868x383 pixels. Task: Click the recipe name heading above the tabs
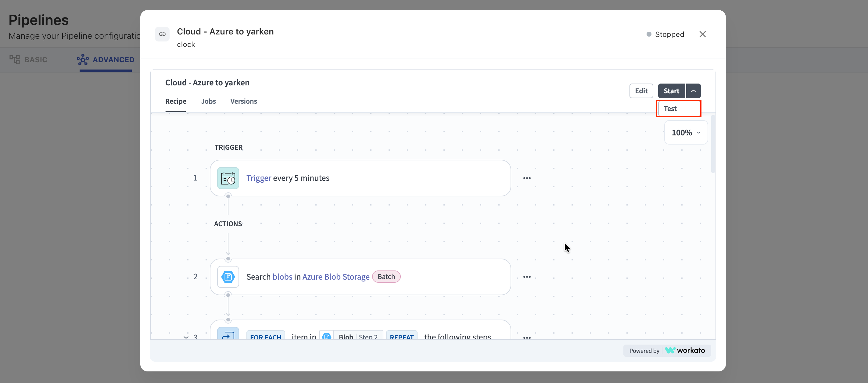pyautogui.click(x=208, y=83)
